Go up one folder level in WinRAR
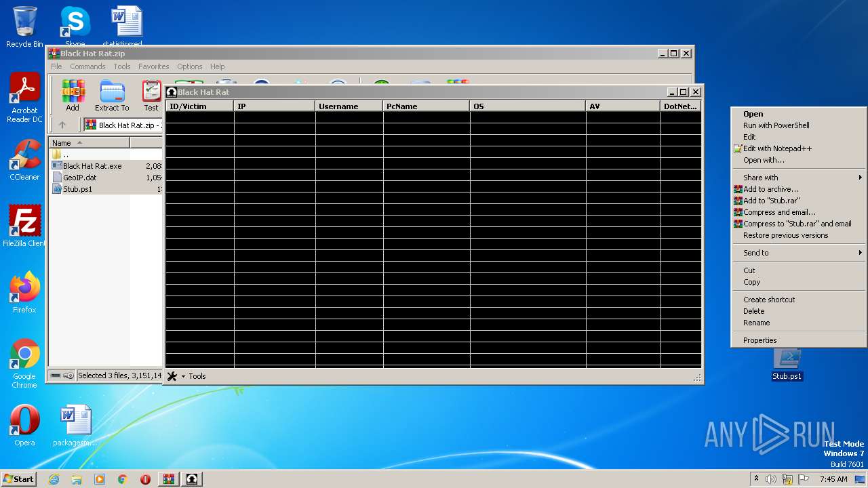 tap(62, 125)
